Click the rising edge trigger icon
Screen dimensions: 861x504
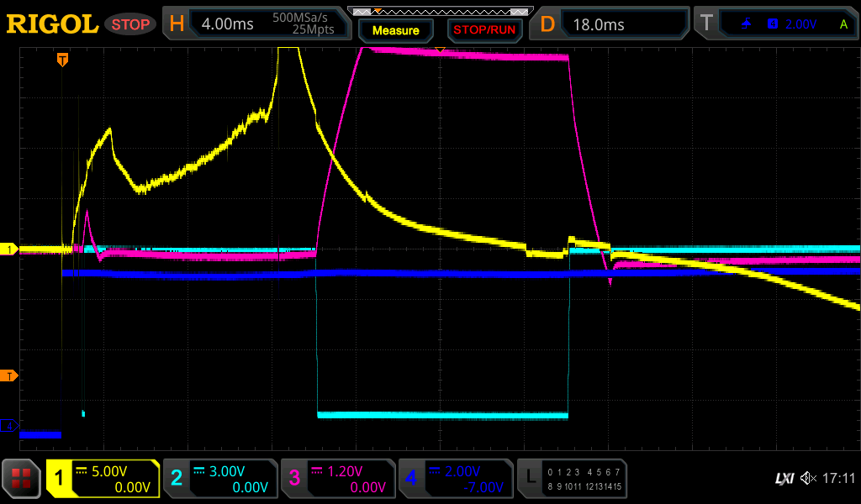tap(747, 24)
